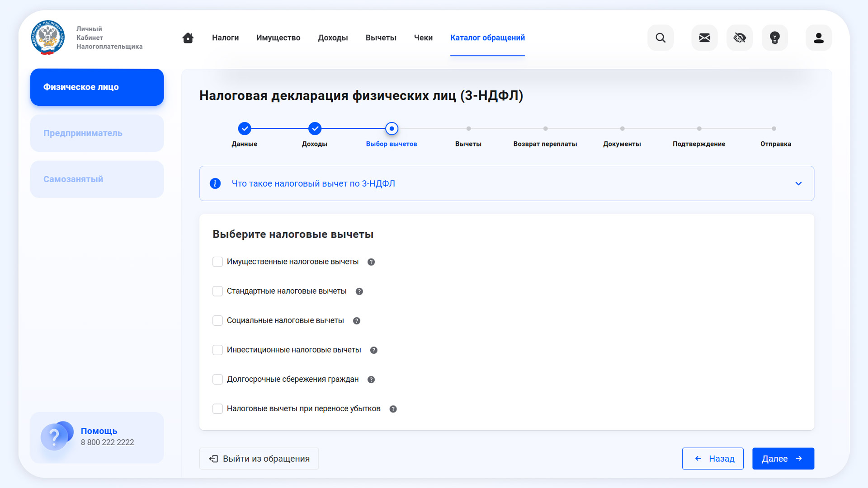Select Инвестиционные налоговые вычеты checkbox

[217, 350]
